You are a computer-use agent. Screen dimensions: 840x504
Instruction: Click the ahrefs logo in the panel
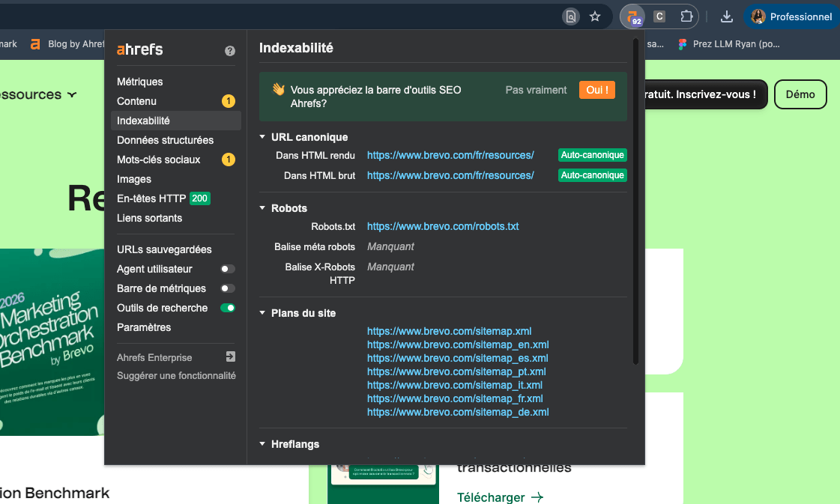139,50
